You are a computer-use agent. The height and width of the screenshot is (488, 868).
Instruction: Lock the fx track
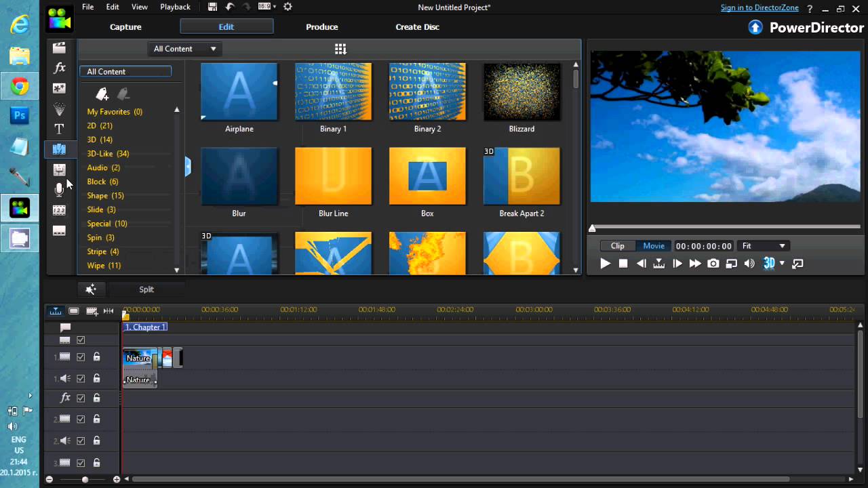coord(96,399)
